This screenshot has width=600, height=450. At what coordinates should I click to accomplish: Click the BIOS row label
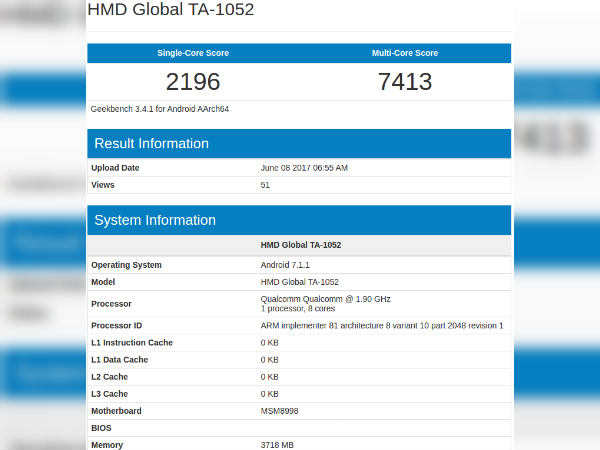101,428
